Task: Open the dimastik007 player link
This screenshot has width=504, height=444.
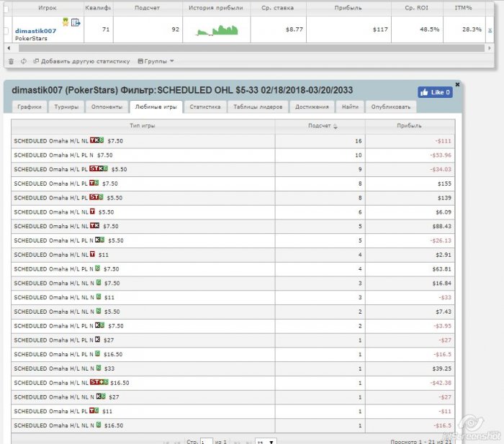Action: (x=36, y=31)
